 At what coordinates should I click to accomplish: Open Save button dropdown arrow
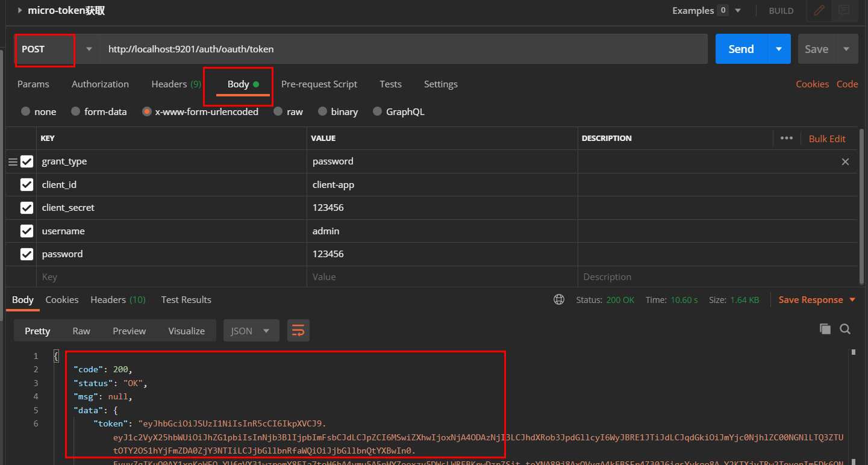coord(846,49)
